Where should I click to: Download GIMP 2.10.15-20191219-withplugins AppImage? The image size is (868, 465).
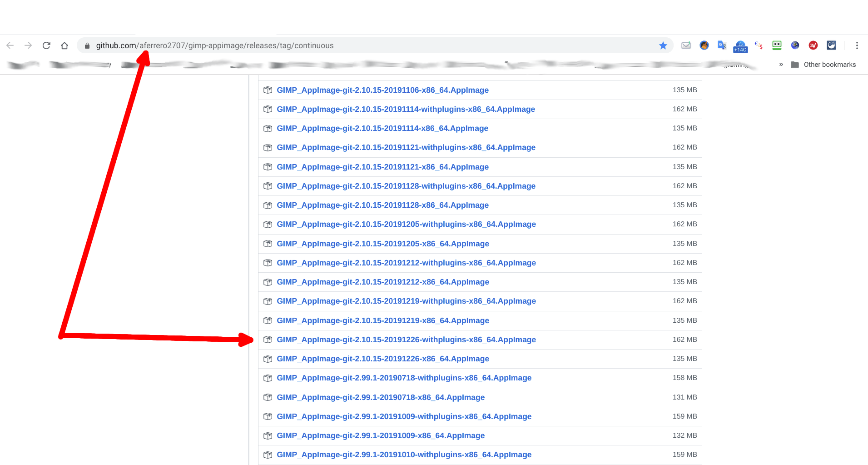[x=406, y=301]
